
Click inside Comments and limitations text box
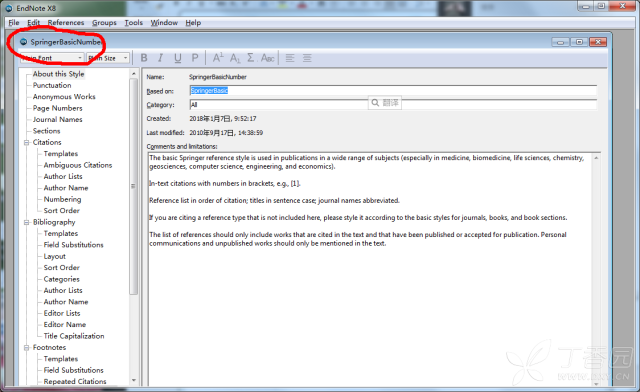coord(370,270)
